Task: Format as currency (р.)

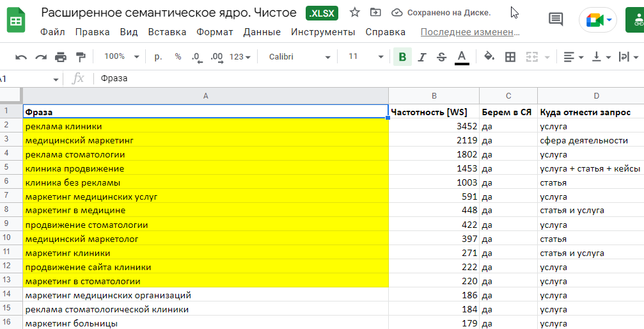Action: click(x=158, y=57)
